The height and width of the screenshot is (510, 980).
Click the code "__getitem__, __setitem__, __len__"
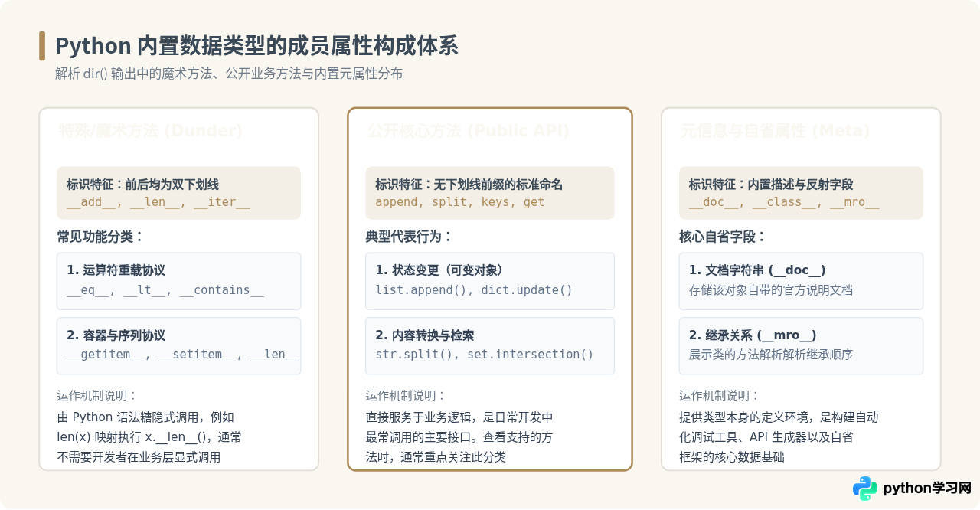183,354
